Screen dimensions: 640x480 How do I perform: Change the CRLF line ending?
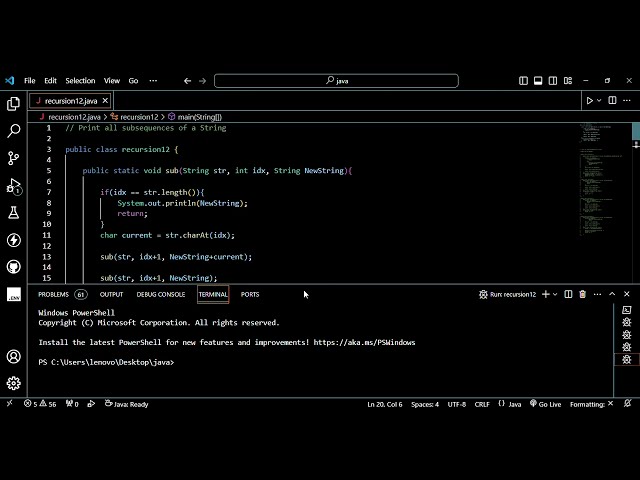[x=482, y=404]
